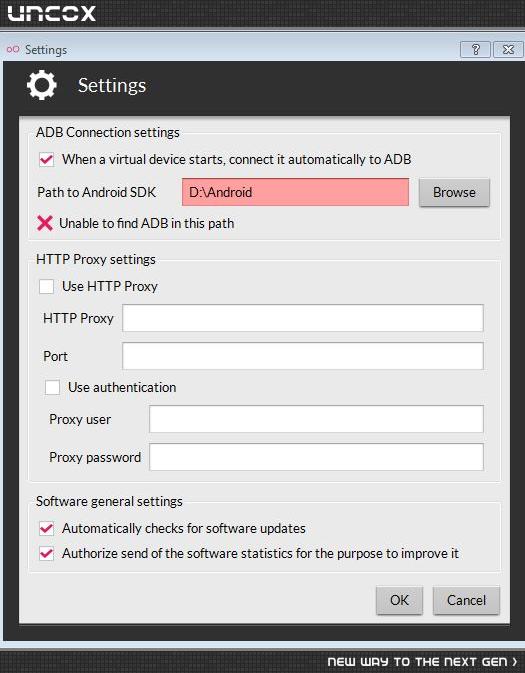Click the Genymotion logo in title bar
Viewport: 525px width, 673px height.
tap(13, 49)
